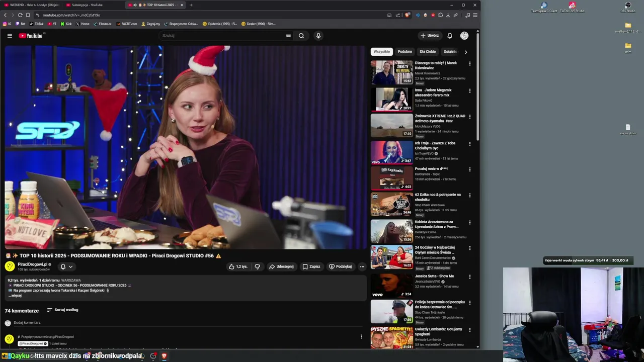Select the 'Podobne' filter chip
644x362 pixels.
point(405,52)
